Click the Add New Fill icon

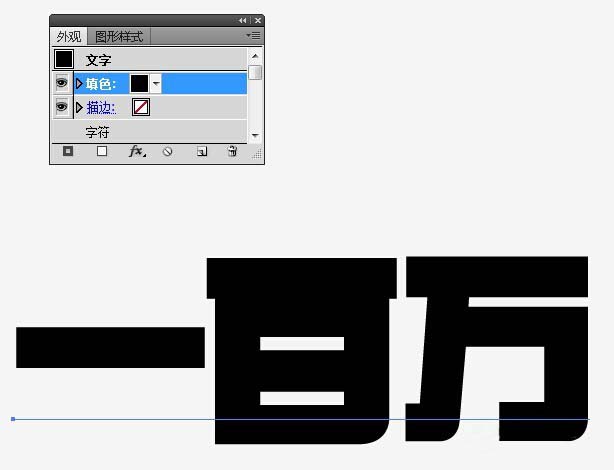(102, 151)
